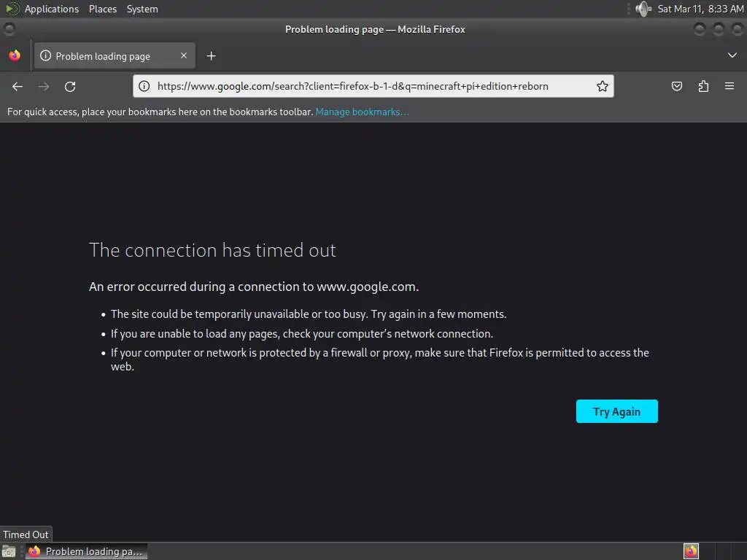Click the Firefox View icon beside the tabs
Viewport: 747px width, 560px height.
pyautogui.click(x=15, y=55)
